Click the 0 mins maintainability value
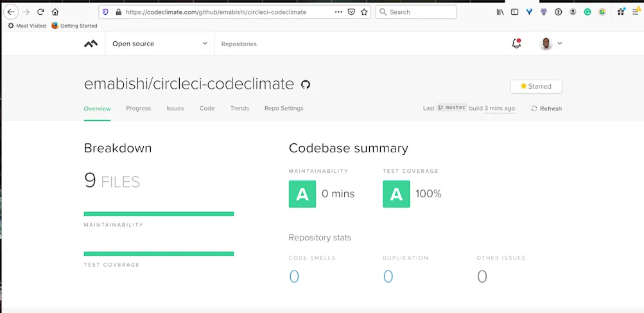The width and height of the screenshot is (644, 313). coord(338,193)
